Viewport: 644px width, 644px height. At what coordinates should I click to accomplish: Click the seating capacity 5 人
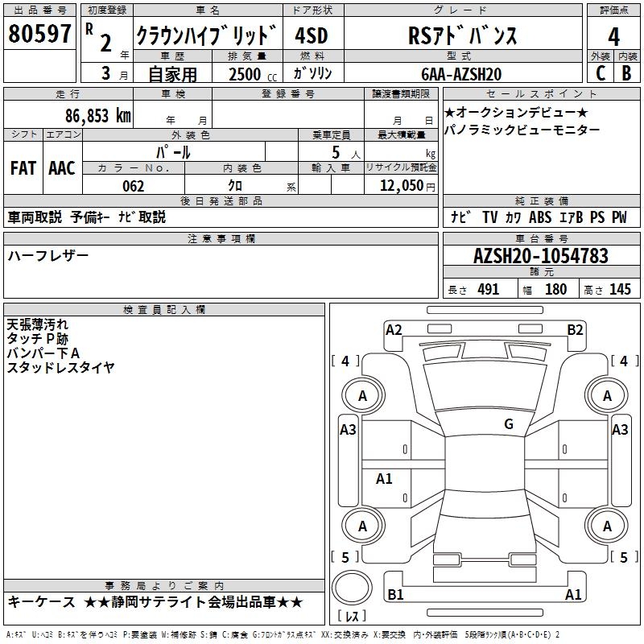345,153
